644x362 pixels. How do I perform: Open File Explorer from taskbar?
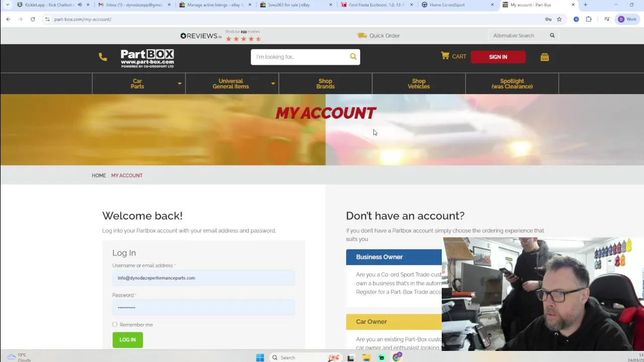coord(366,357)
